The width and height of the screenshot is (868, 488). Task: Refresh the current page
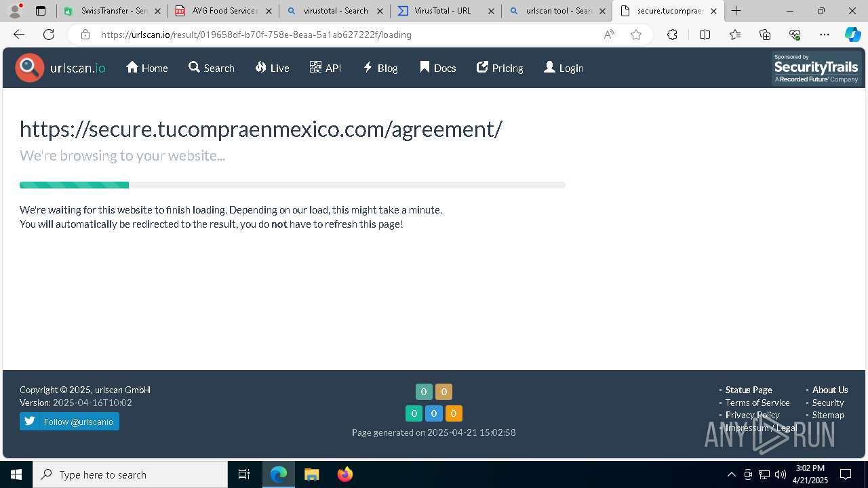click(x=49, y=35)
